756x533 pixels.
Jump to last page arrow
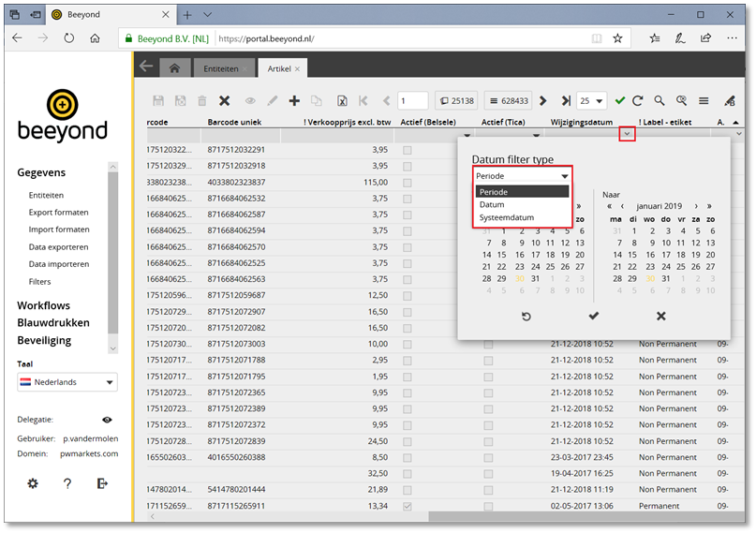point(566,101)
